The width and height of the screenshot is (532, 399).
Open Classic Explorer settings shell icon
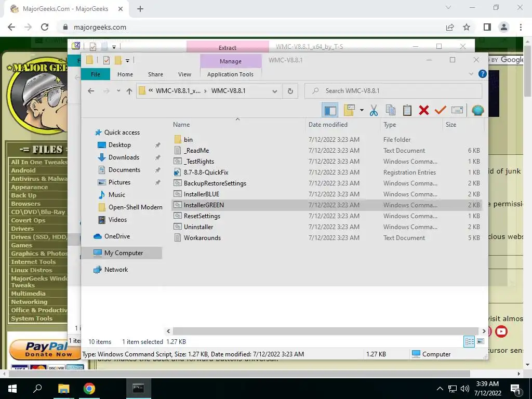coord(477,110)
